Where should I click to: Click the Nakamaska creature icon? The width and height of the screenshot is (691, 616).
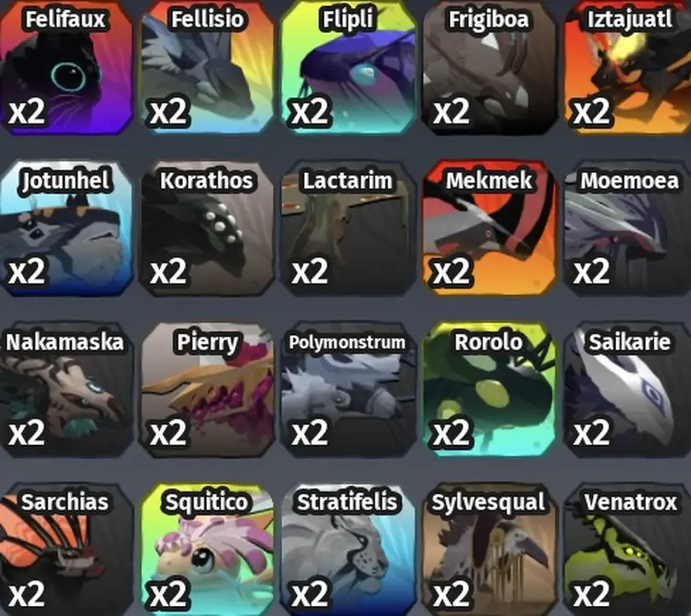(66, 390)
